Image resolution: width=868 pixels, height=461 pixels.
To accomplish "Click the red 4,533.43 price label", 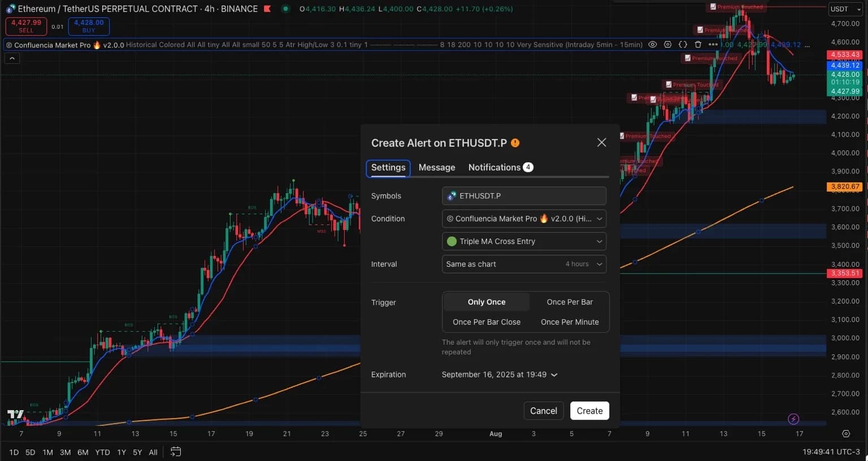I will pos(845,55).
